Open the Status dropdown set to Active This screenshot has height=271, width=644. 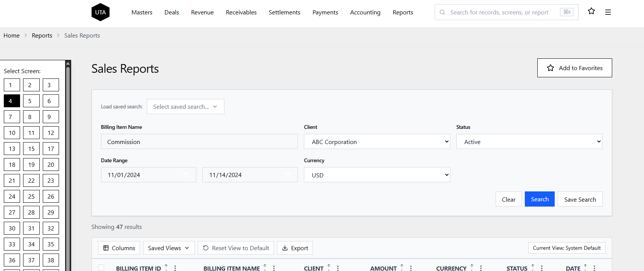529,141
